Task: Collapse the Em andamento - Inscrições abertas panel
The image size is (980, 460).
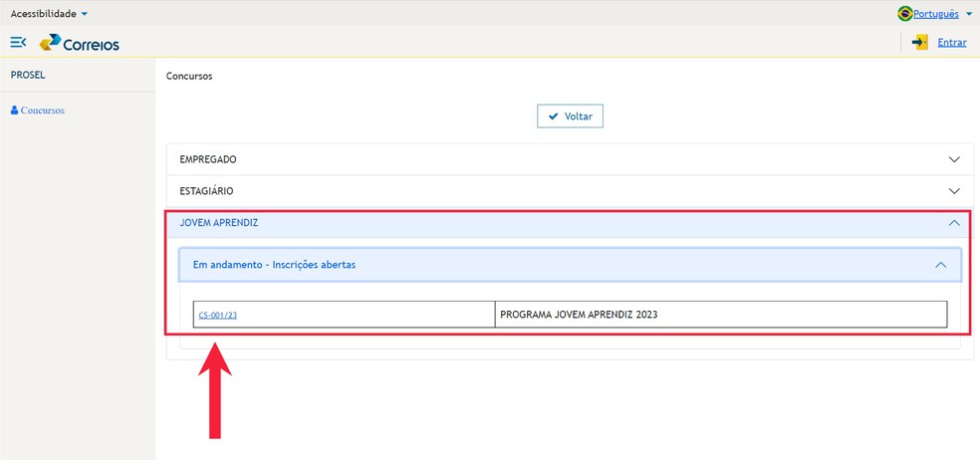Action: click(940, 265)
